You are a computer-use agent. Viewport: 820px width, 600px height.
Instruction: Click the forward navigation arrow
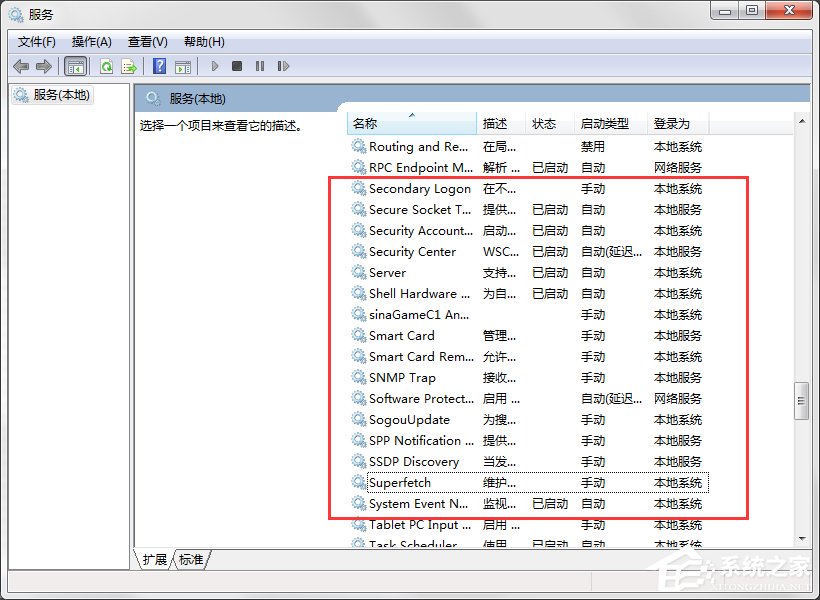[x=44, y=66]
